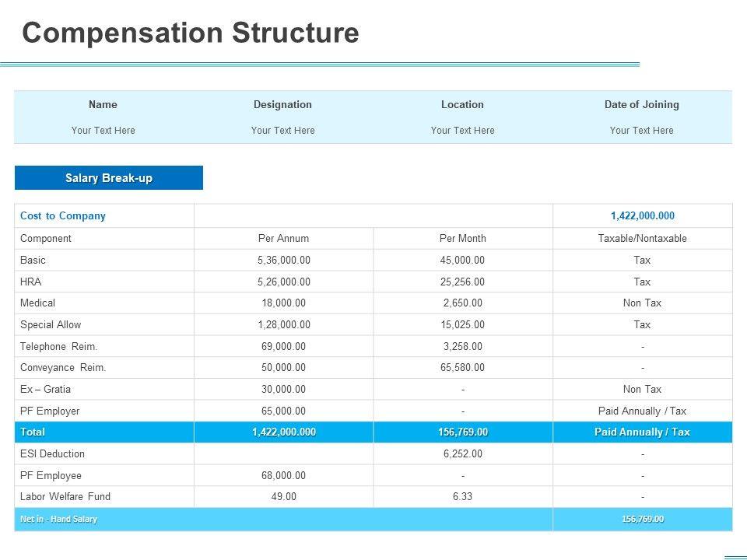Select the Cost to Company label
Screen dimensions: 747x560
(63, 216)
